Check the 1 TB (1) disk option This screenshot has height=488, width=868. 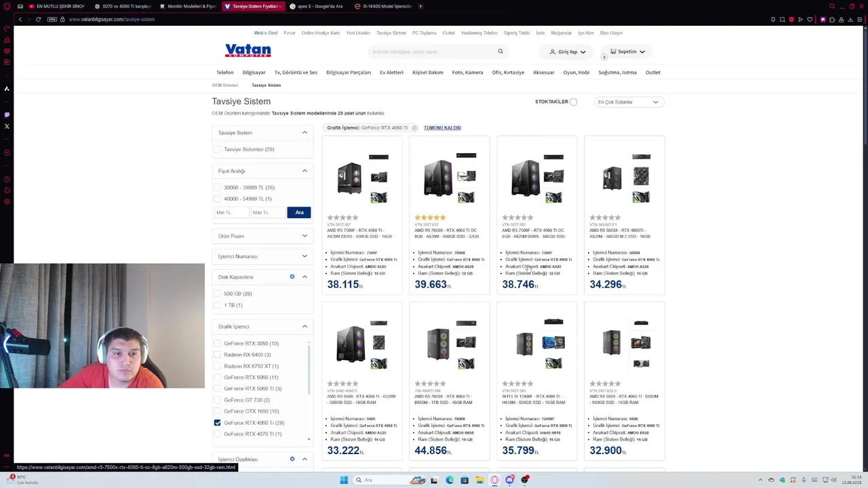click(x=217, y=305)
